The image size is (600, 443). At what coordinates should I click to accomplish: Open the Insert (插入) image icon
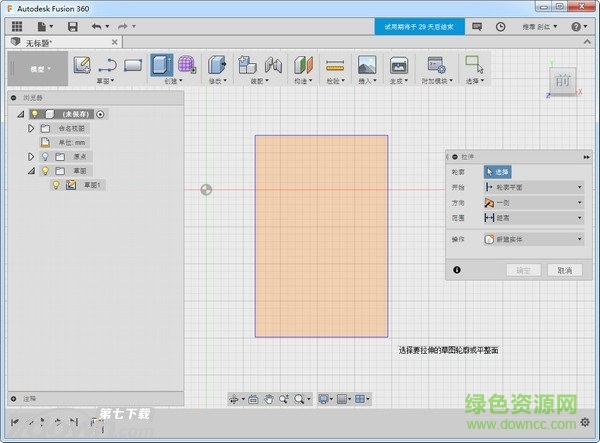click(x=367, y=65)
